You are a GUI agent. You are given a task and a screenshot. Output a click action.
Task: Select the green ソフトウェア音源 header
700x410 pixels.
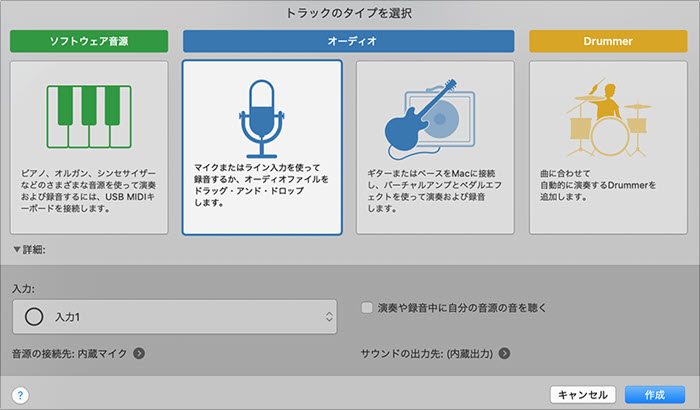89,41
